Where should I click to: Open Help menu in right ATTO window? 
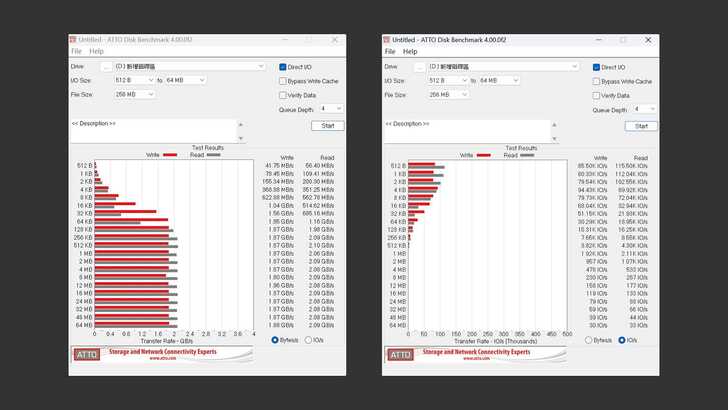[410, 52]
